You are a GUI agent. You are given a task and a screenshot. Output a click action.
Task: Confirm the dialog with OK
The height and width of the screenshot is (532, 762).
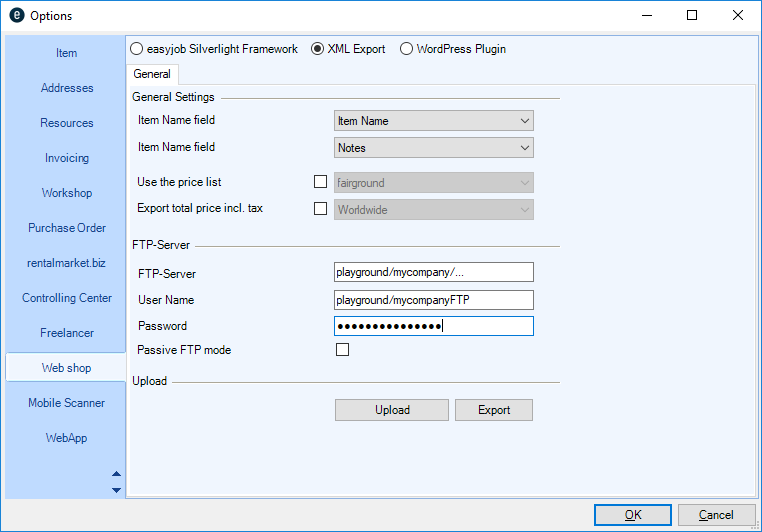pyautogui.click(x=632, y=515)
